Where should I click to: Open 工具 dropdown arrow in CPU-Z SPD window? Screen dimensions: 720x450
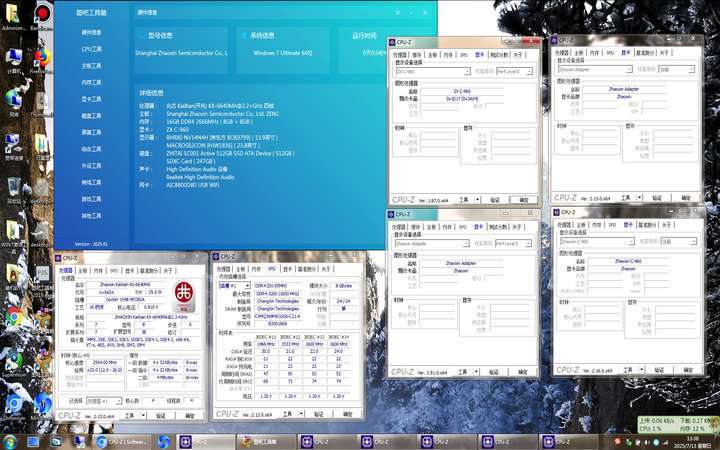pyautogui.click(x=301, y=414)
